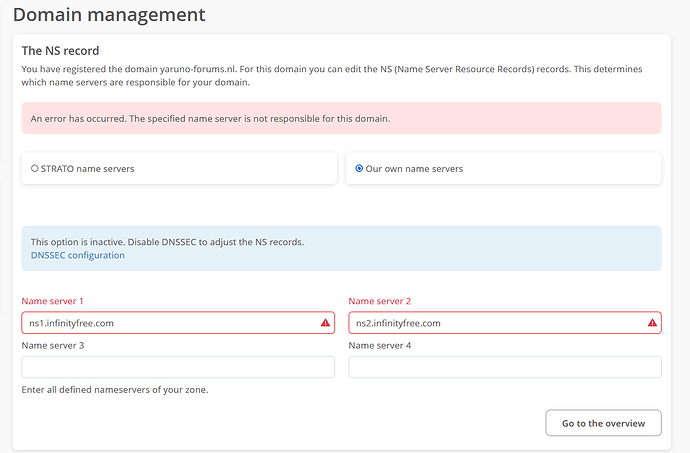Click the paragraph mentioning yaruno-forums.nl
This screenshot has height=453, width=690.
[x=332, y=76]
